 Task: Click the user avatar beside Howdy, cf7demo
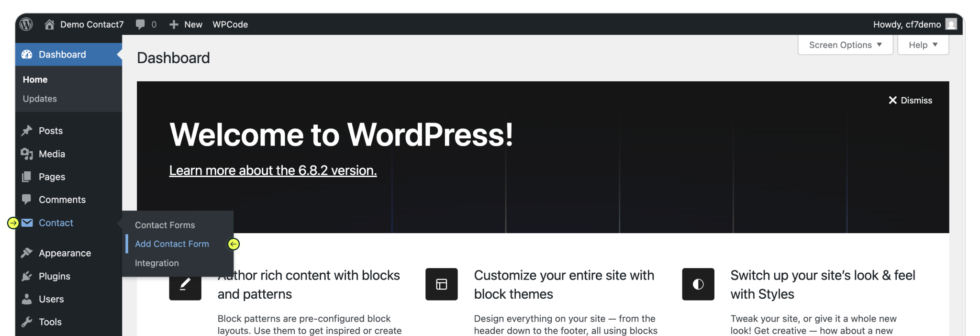coord(951,24)
